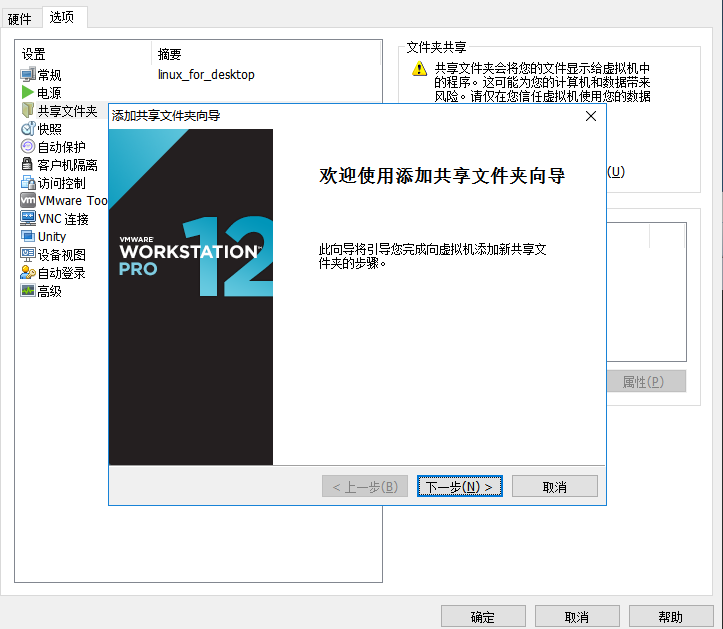The height and width of the screenshot is (629, 723).
Task: Switch to the 硬件 hardware tab
Action: 20,19
